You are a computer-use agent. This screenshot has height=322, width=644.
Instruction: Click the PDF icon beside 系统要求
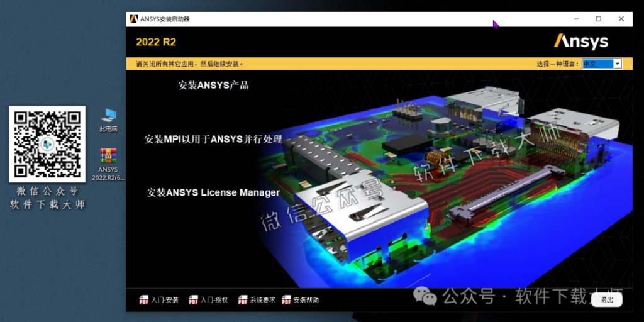pos(243,300)
